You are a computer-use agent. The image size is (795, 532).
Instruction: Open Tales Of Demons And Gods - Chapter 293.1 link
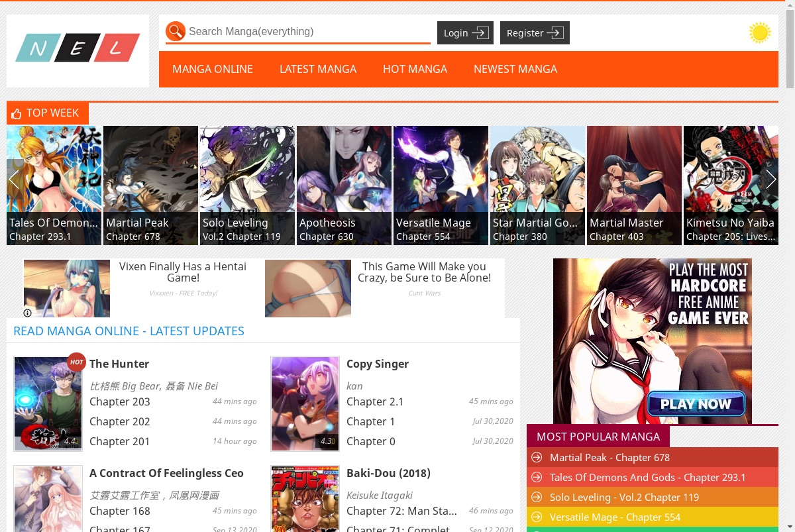pyautogui.click(x=647, y=478)
